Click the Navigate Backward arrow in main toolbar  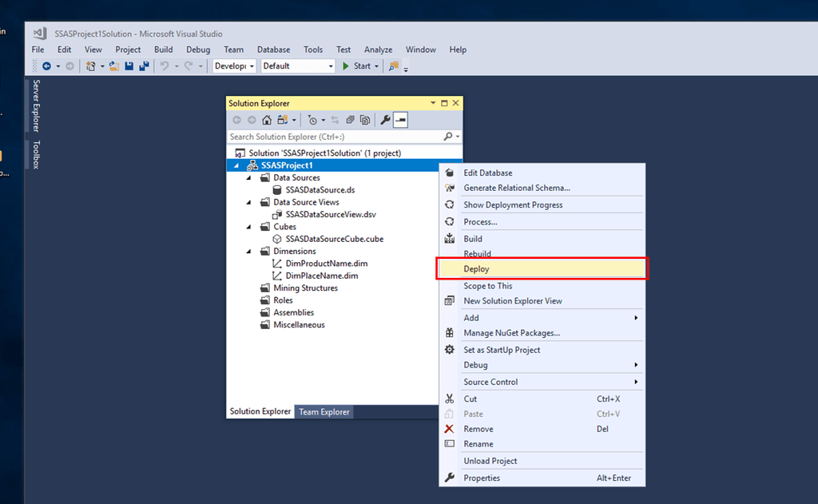(46, 66)
